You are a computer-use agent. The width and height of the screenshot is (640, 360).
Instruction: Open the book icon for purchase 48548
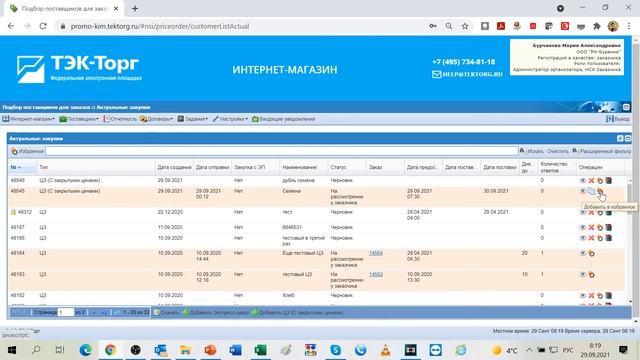click(x=608, y=180)
